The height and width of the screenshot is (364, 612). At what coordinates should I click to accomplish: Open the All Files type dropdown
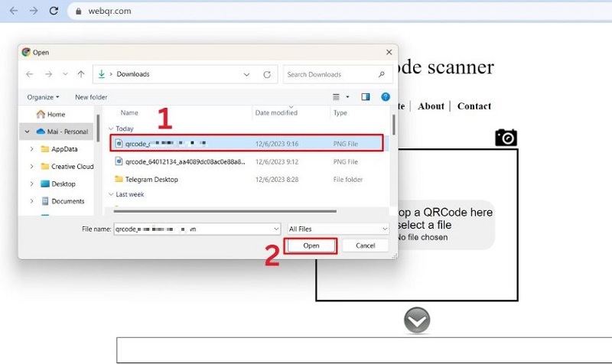(x=337, y=229)
